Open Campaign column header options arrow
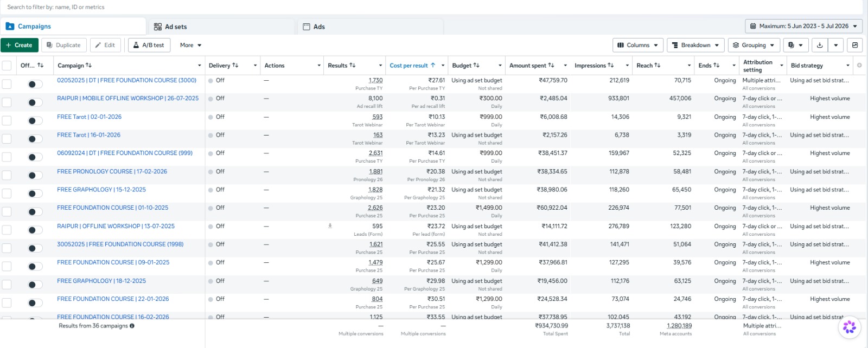 pyautogui.click(x=199, y=66)
